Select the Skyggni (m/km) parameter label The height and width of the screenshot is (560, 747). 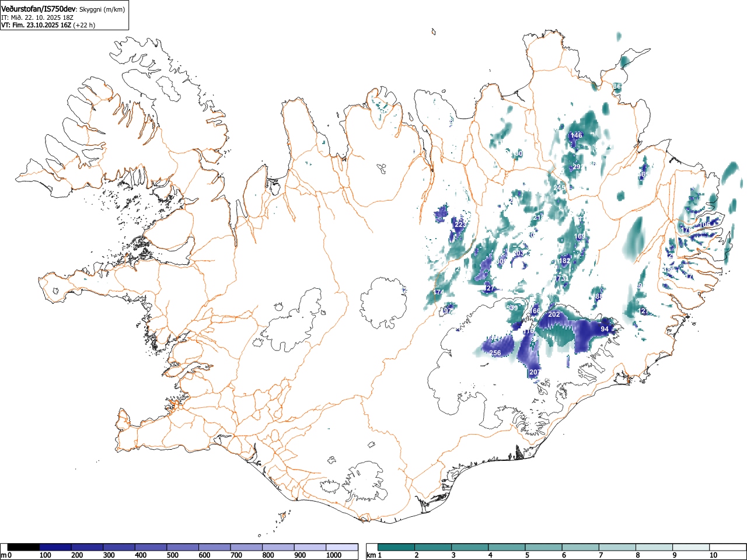(102, 9)
